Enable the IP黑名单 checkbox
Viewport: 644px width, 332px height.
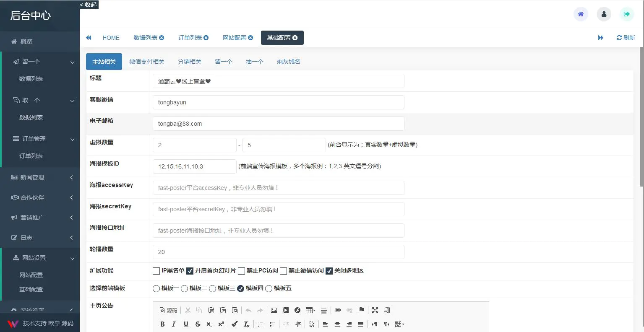click(156, 271)
